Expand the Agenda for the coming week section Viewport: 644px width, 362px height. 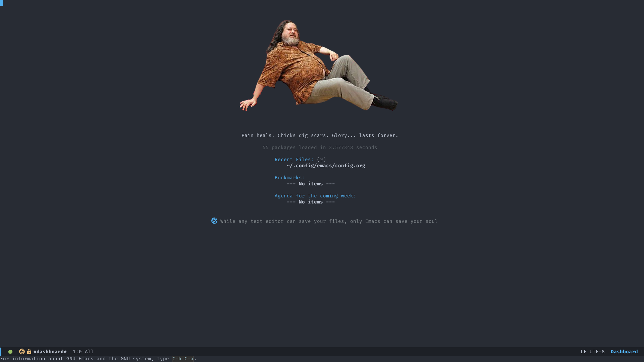[x=315, y=196]
